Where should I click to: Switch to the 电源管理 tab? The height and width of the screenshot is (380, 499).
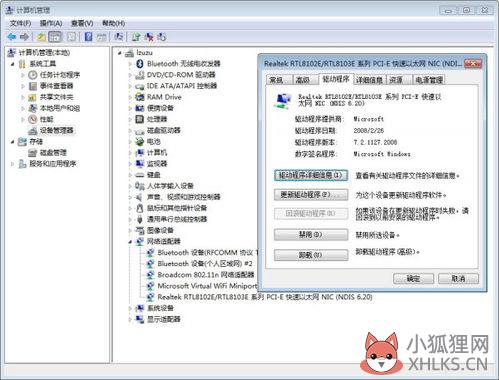point(429,80)
